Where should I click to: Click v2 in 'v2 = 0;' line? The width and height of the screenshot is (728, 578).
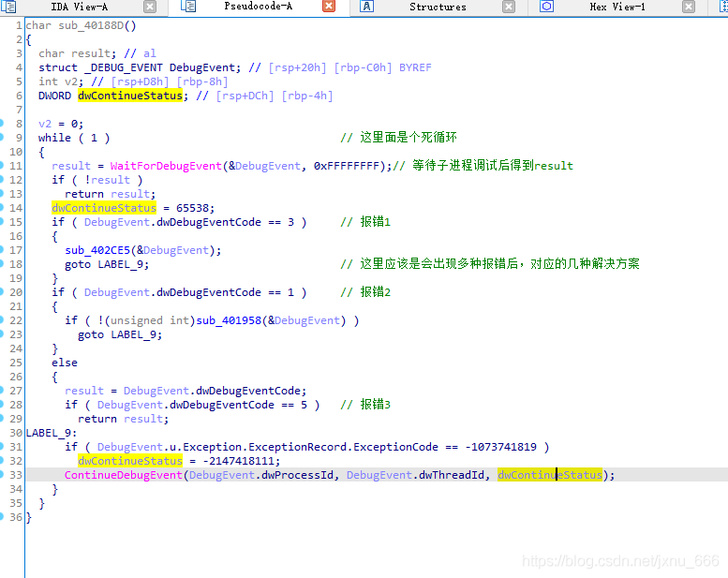click(x=45, y=124)
